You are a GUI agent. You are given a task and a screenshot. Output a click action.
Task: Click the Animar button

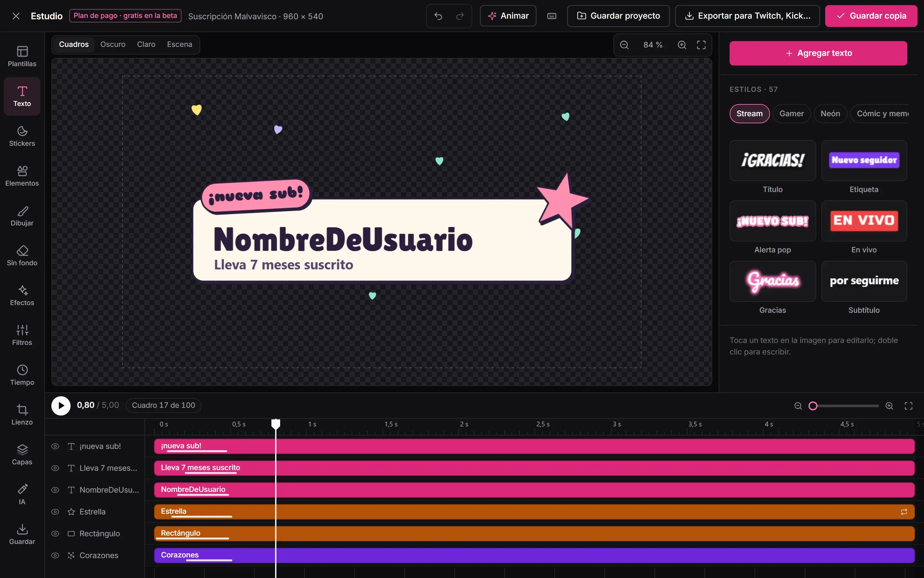(508, 16)
